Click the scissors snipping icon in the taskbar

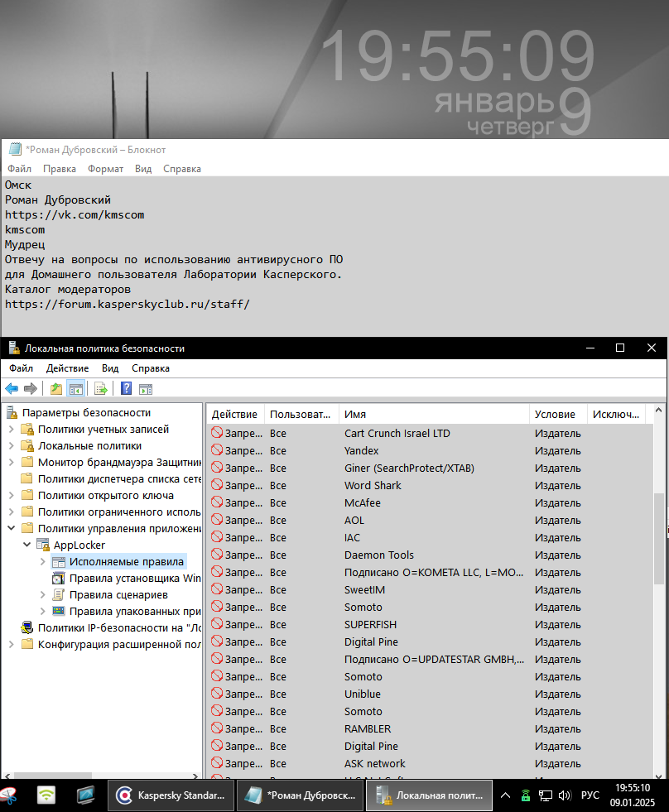coord(8,795)
